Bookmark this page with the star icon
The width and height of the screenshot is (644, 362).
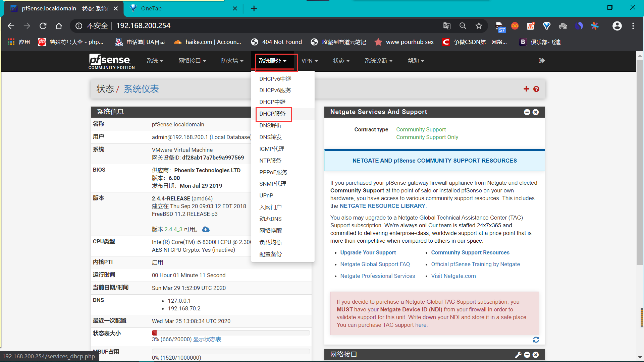coord(479,26)
